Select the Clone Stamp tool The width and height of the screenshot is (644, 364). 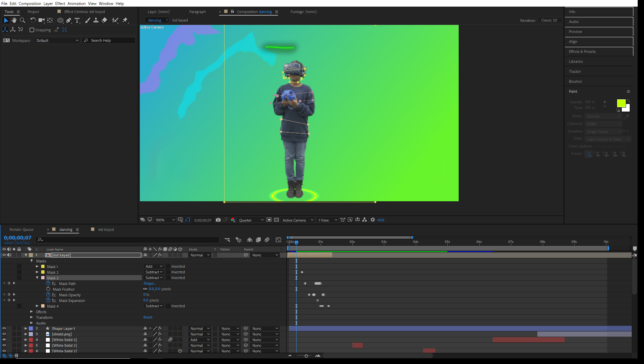point(96,20)
